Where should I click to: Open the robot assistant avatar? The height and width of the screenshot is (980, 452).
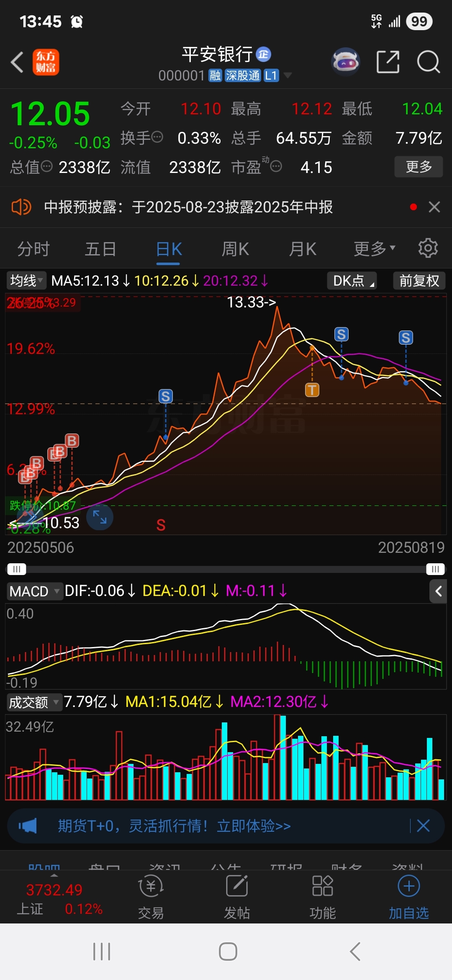pos(346,62)
